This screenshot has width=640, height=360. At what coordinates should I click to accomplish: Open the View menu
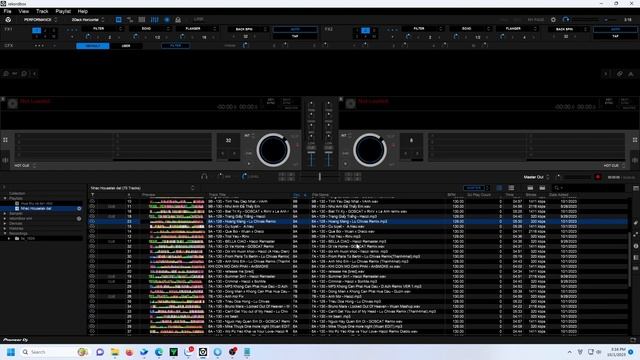[24, 11]
